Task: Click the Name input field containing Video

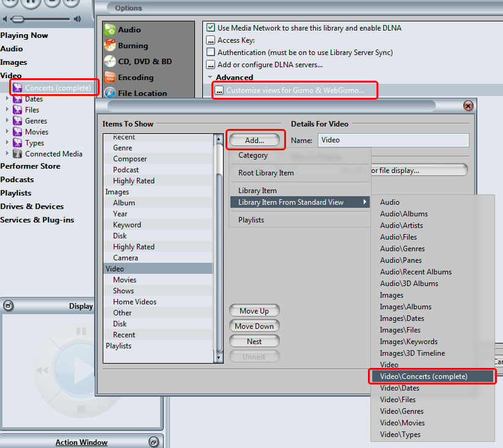Action: click(393, 140)
